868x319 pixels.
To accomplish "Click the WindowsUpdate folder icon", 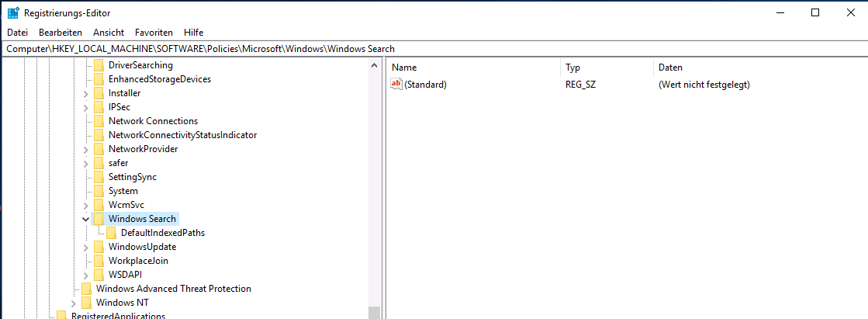I will point(99,247).
